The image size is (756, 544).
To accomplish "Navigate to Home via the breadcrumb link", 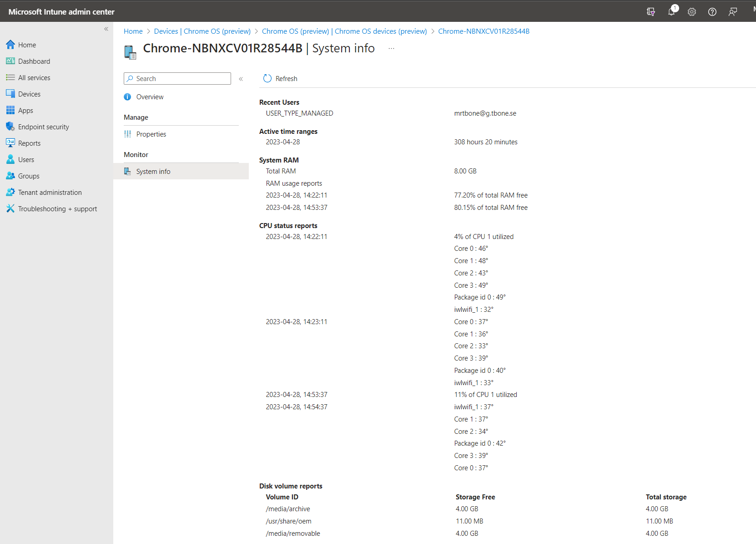I will pyautogui.click(x=133, y=31).
